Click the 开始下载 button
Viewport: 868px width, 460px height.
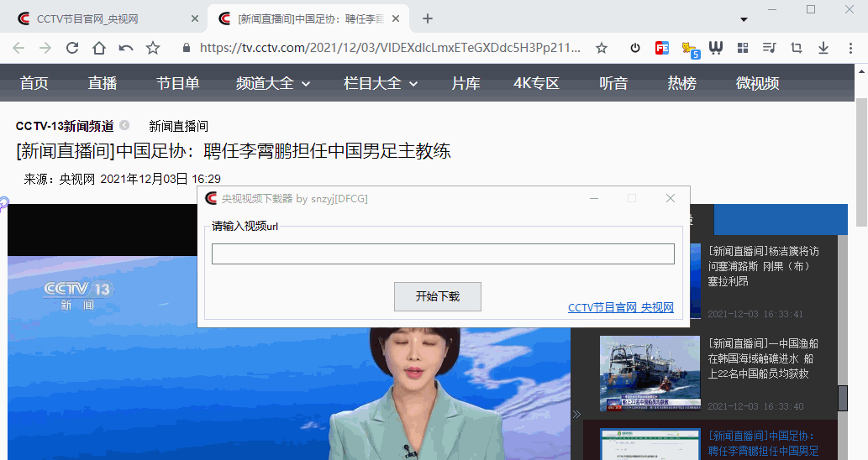(438, 296)
